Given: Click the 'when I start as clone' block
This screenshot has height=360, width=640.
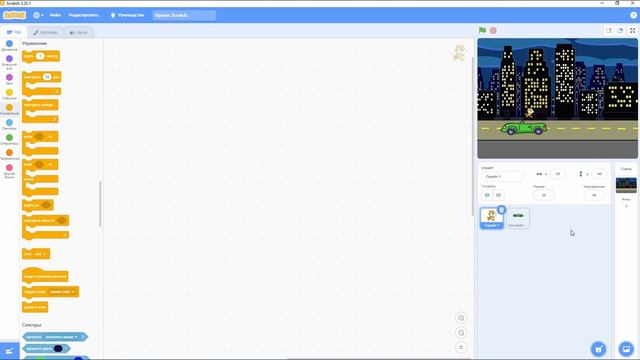Looking at the screenshot, I should pos(45,274).
